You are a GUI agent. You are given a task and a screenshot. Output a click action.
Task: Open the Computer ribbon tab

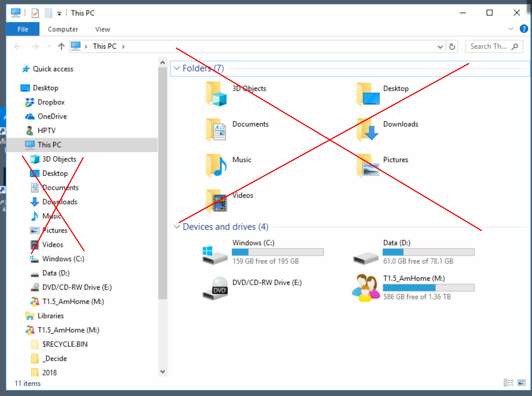(63, 29)
